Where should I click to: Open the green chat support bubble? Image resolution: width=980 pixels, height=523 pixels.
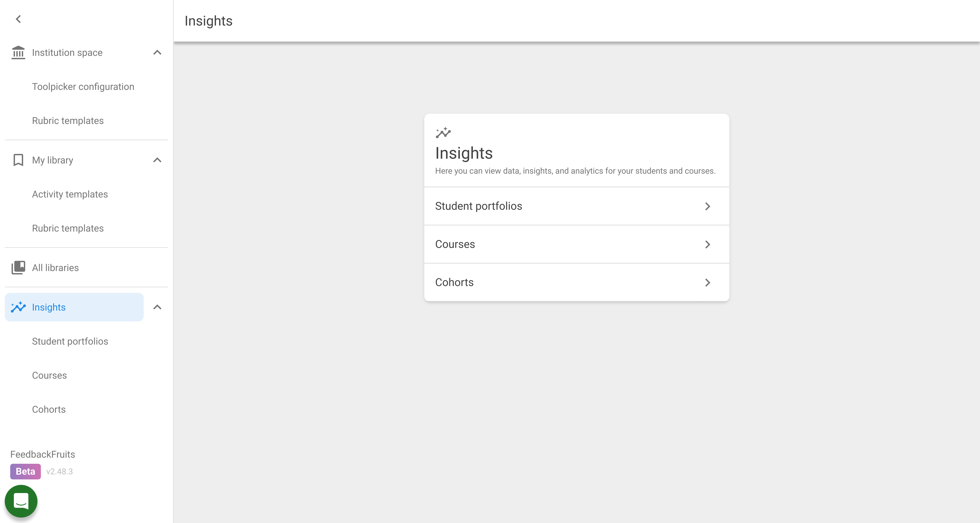21,501
